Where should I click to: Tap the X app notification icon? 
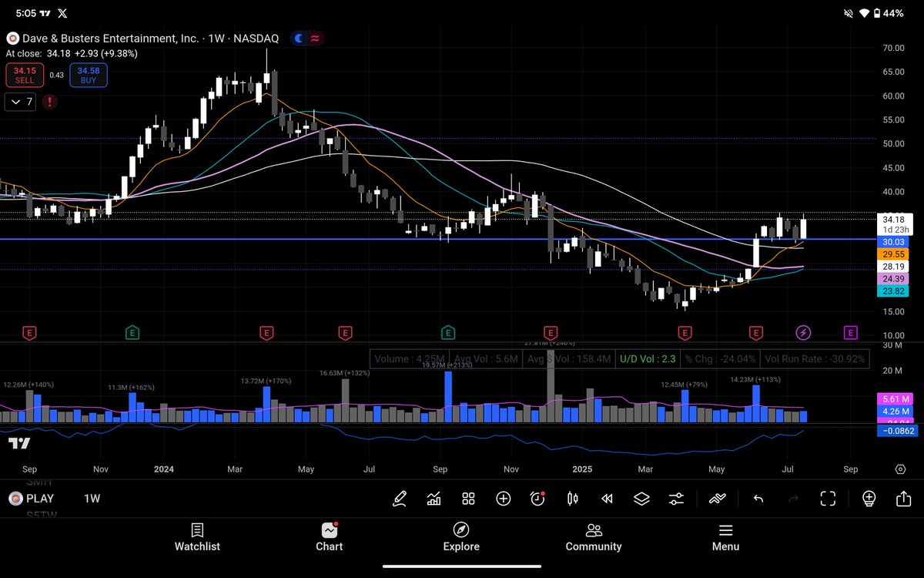click(62, 13)
